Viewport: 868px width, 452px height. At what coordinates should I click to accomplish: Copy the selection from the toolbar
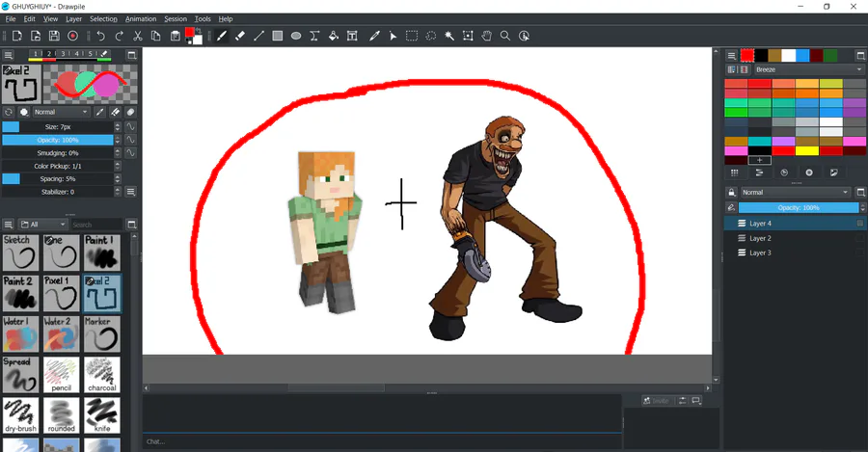[x=156, y=36]
